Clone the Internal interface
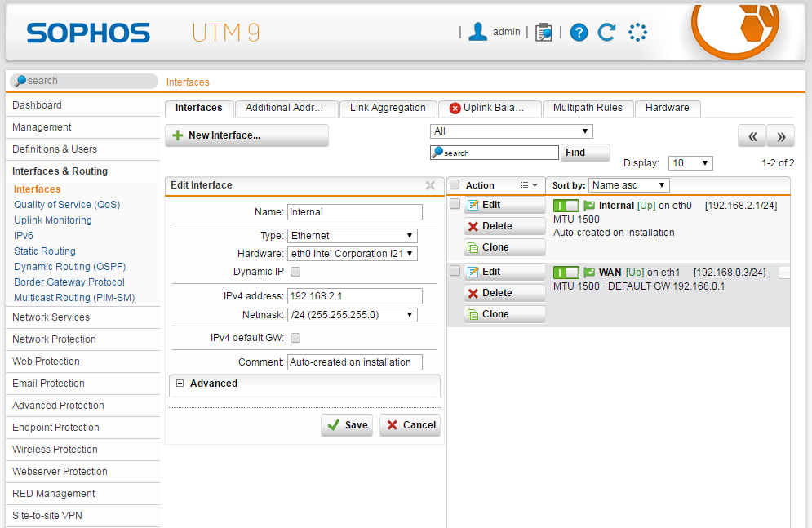 point(504,247)
